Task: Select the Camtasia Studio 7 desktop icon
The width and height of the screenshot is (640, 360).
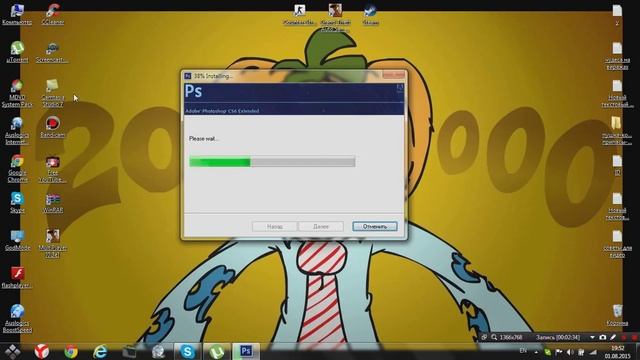Action: (x=52, y=93)
